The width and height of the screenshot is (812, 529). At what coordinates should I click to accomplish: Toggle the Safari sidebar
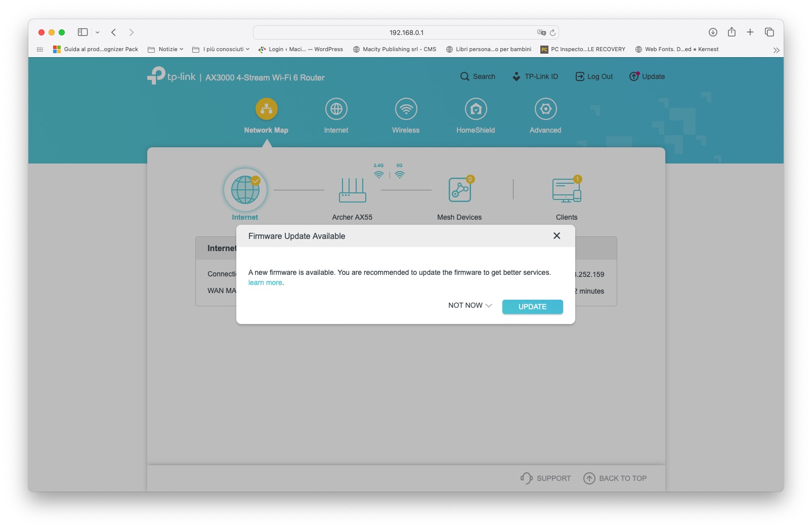(x=83, y=32)
